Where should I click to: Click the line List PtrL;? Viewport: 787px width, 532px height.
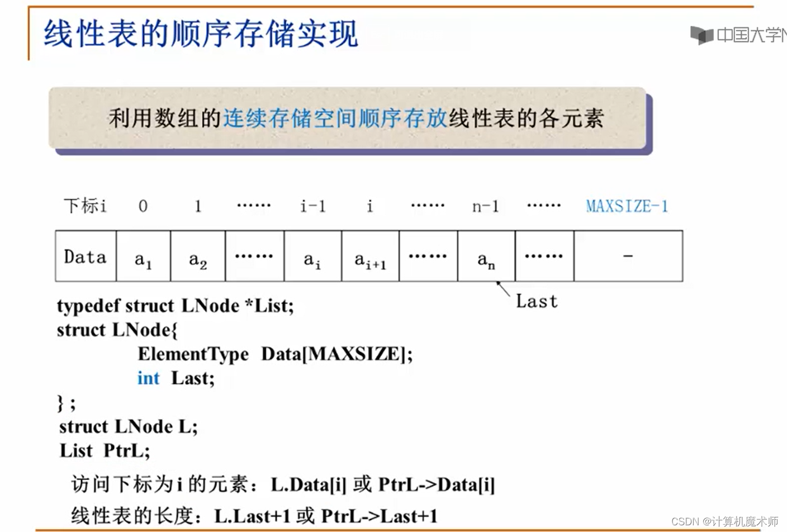pos(105,450)
